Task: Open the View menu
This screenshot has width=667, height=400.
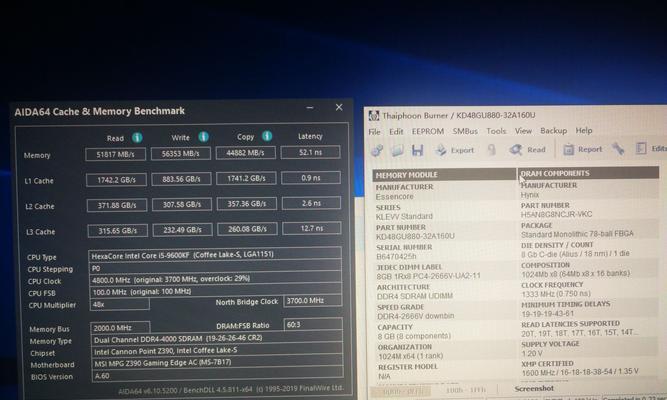Action: 523,131
